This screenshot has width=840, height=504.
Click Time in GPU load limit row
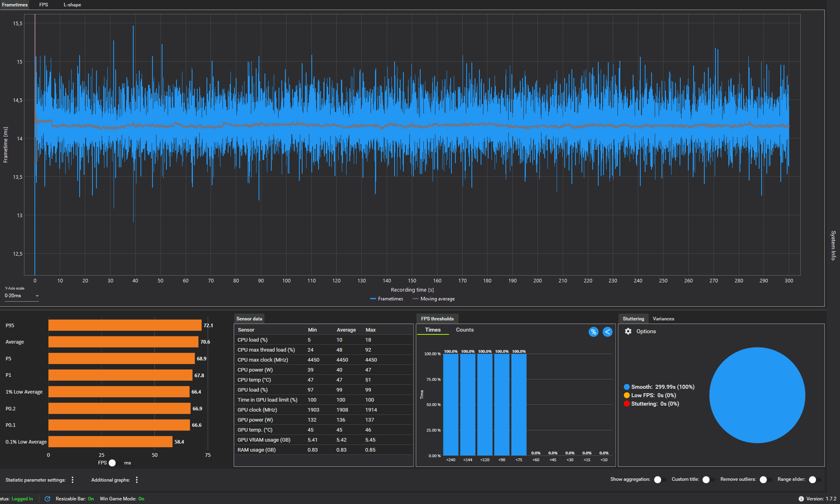pyautogui.click(x=323, y=400)
